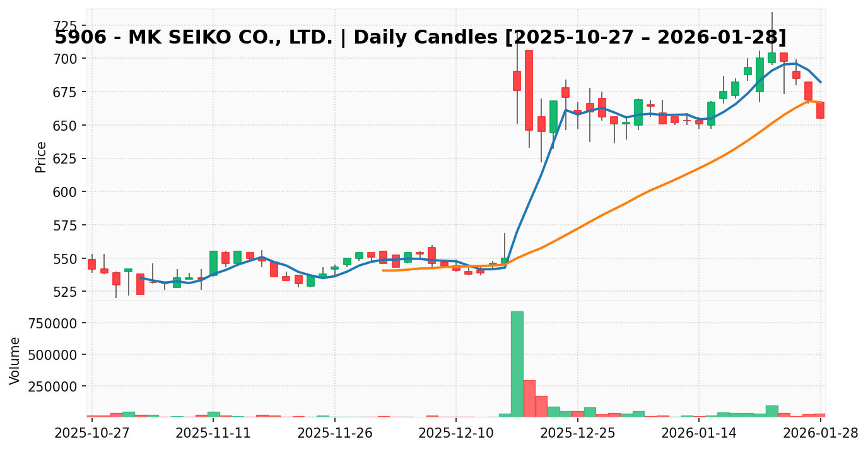The height and width of the screenshot is (449, 868).
Task: Click the 250000 volume tick label
Action: click(x=52, y=386)
